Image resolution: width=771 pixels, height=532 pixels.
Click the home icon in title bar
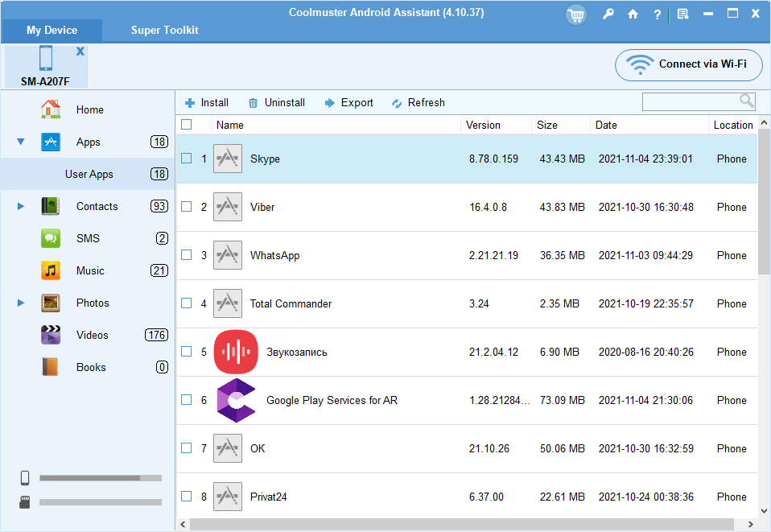pyautogui.click(x=633, y=14)
